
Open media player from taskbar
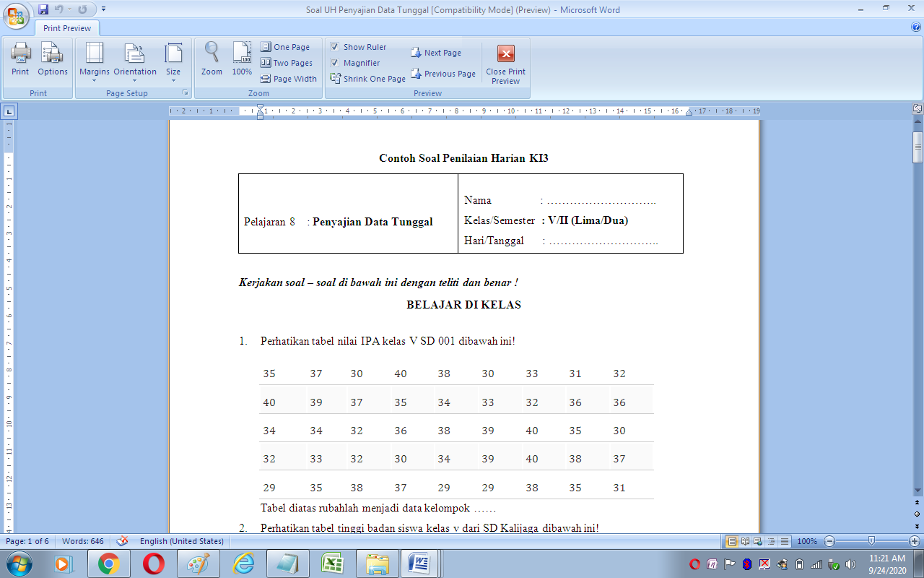(x=64, y=564)
